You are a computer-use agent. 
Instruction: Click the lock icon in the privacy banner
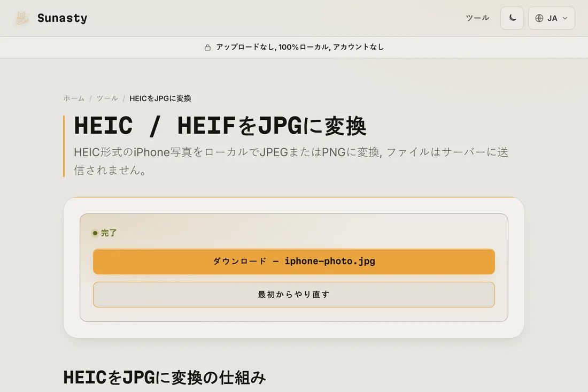point(207,47)
